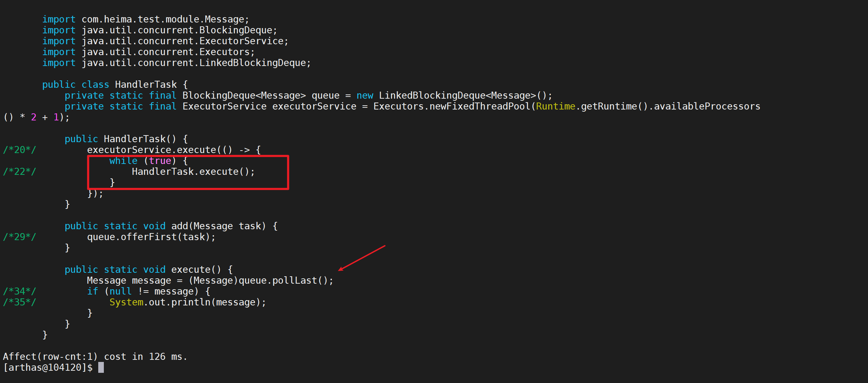This screenshot has width=868, height=383.
Task: Click the 'import java.util.concurrent.ExecutorService;' line
Action: 165,41
